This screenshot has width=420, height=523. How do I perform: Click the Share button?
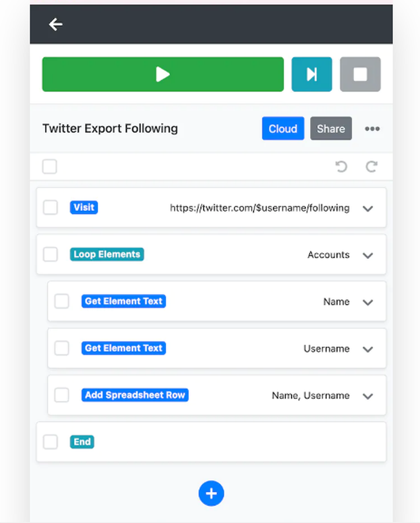coord(331,129)
